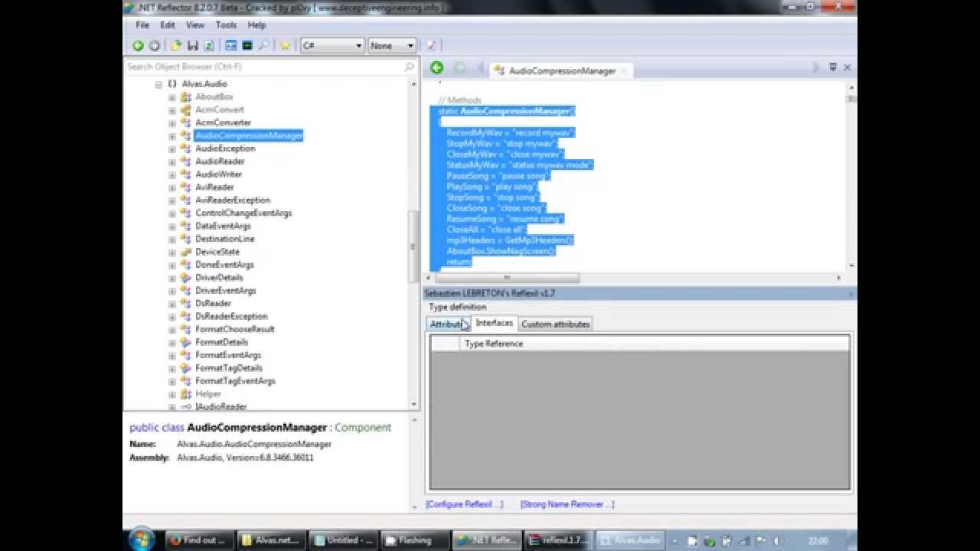Select the AudioWriter tree item
The image size is (980, 551).
pyautogui.click(x=218, y=174)
